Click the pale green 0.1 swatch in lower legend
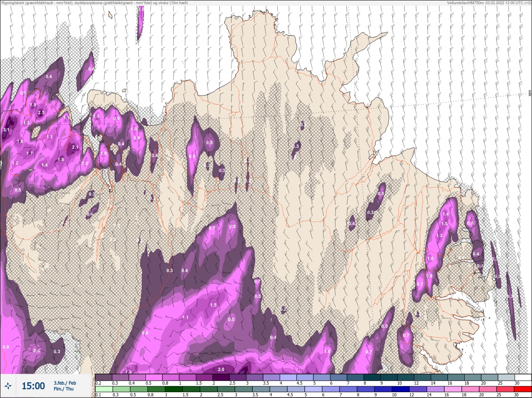532x398 pixels. click(103, 389)
